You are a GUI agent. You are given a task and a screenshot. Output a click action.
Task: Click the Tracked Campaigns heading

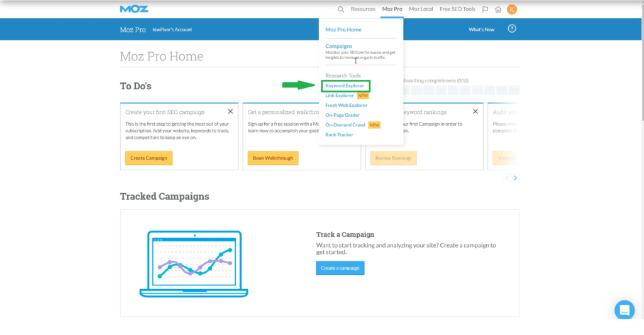[164, 196]
